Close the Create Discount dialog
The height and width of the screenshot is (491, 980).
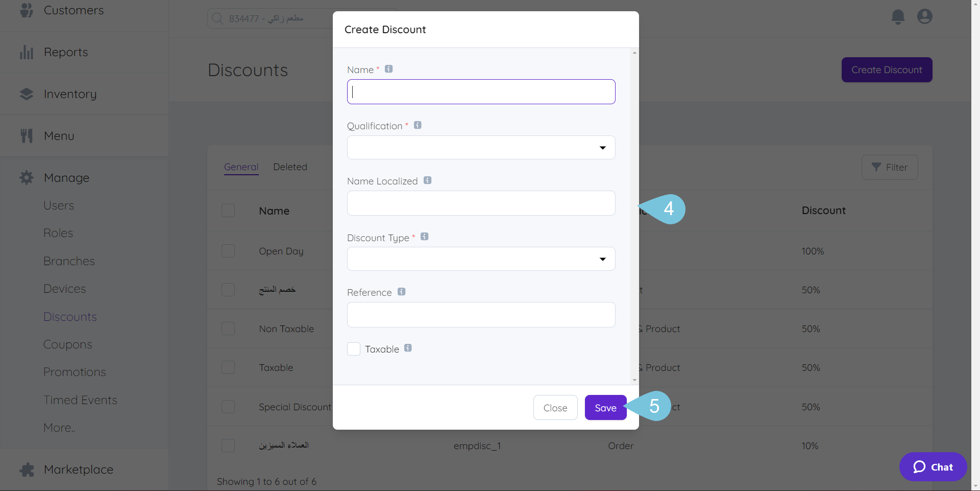point(555,408)
